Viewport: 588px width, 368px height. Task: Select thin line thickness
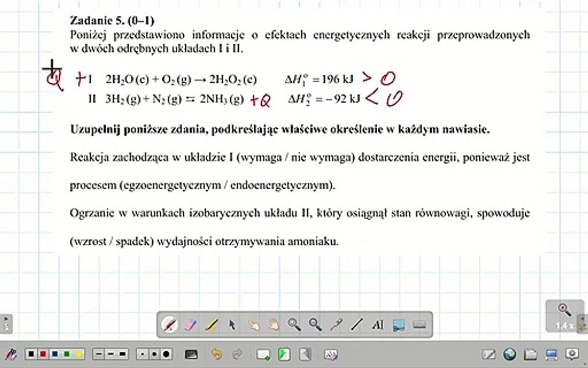pos(99,354)
